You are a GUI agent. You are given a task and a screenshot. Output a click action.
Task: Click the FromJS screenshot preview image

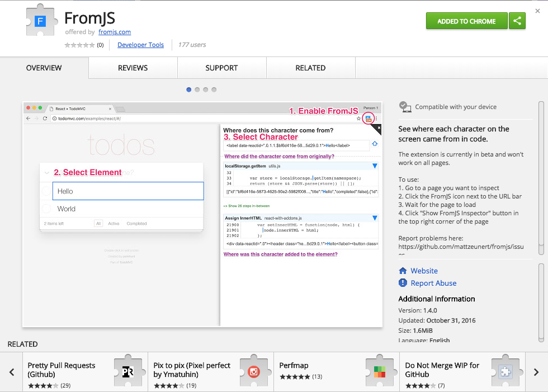202,215
